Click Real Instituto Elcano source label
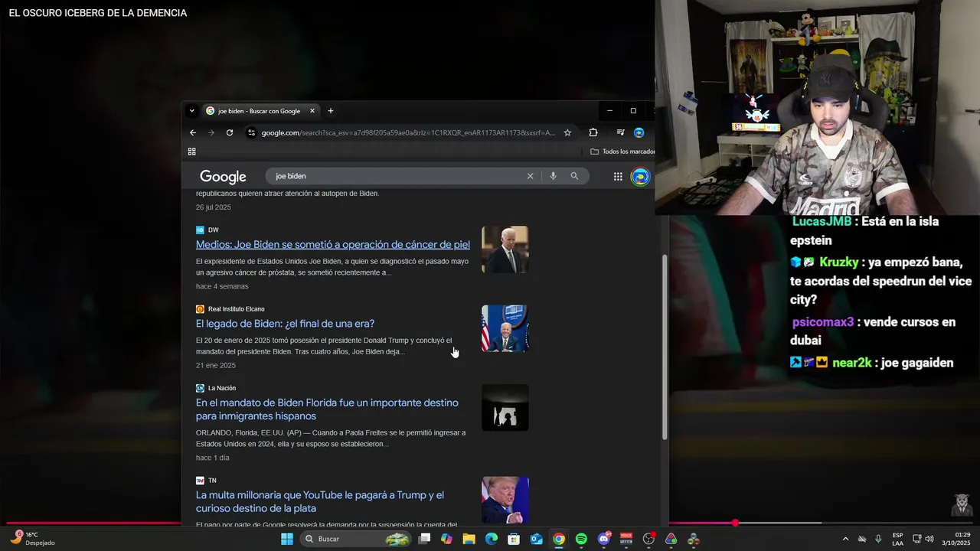 (237, 309)
